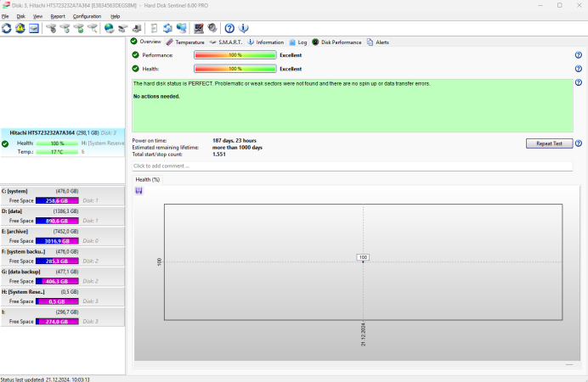
Task: Switch to the Alerts tab
Action: [x=378, y=42]
